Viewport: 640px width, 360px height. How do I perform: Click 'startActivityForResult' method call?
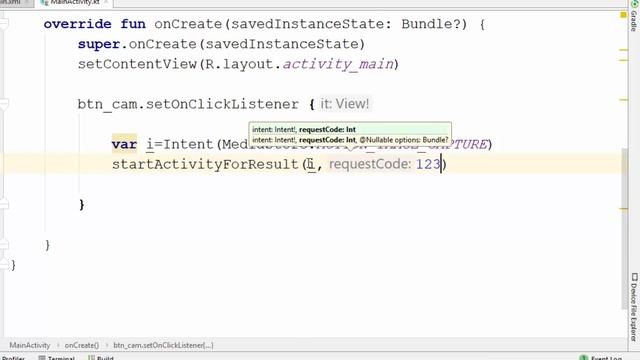point(205,164)
